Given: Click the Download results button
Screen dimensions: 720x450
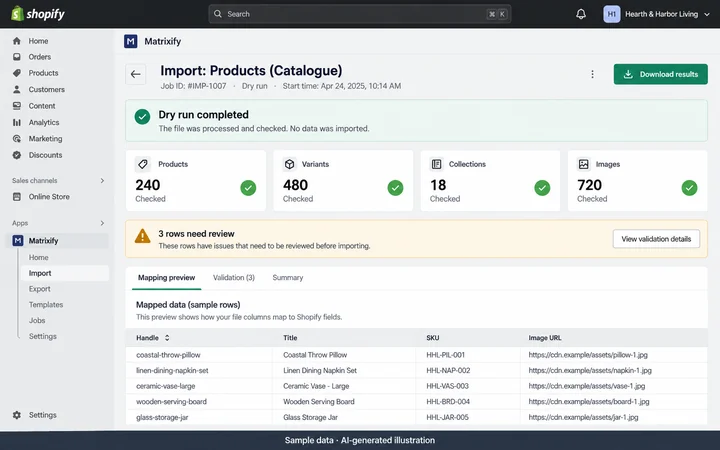Looking at the screenshot, I should (x=660, y=74).
